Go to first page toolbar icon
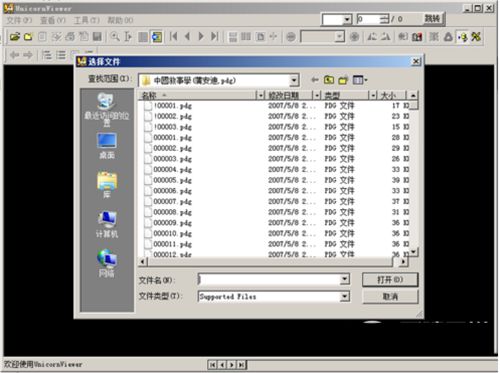Image resolution: width=500 pixels, height=373 pixels. click(173, 36)
